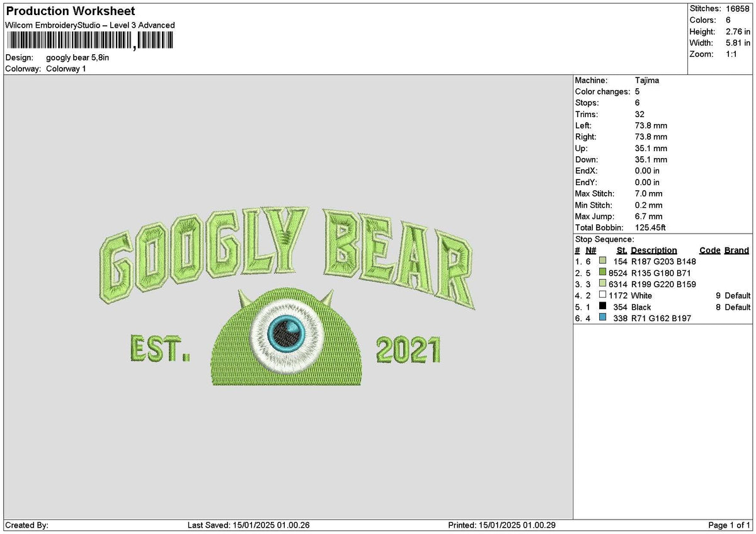Click the Max Jump value 6.7 mm
The width and height of the screenshot is (756, 534).
[649, 216]
